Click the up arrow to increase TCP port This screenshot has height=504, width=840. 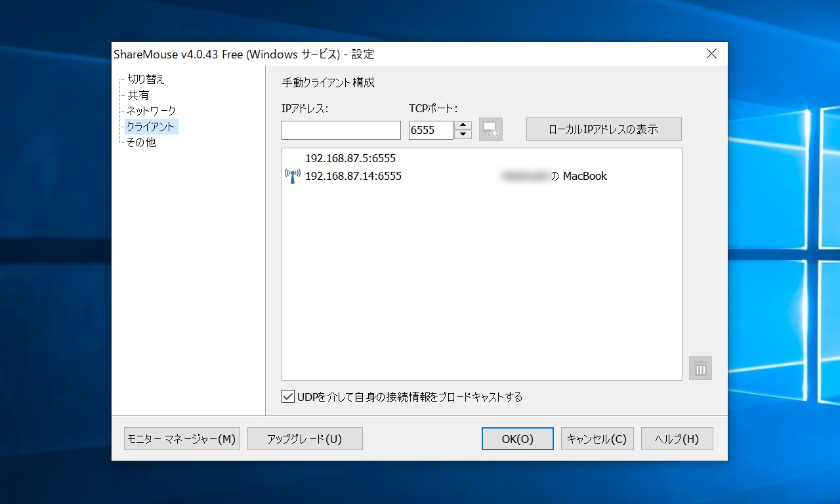coord(463,125)
